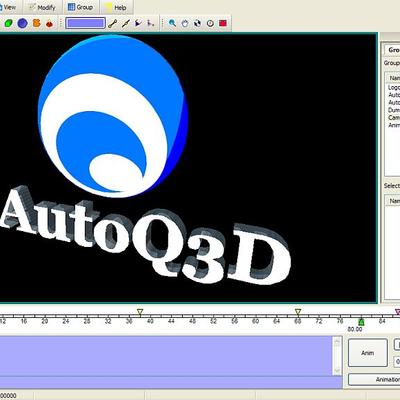The image size is (400, 400).
Task: Activate the black and white rotate-view icon
Action: [197, 23]
